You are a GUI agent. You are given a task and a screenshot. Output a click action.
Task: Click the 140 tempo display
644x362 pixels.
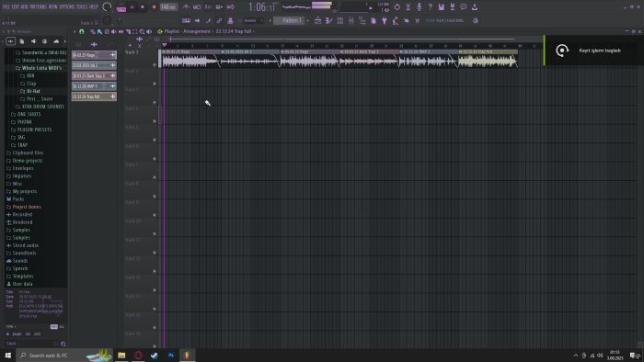coord(168,7)
